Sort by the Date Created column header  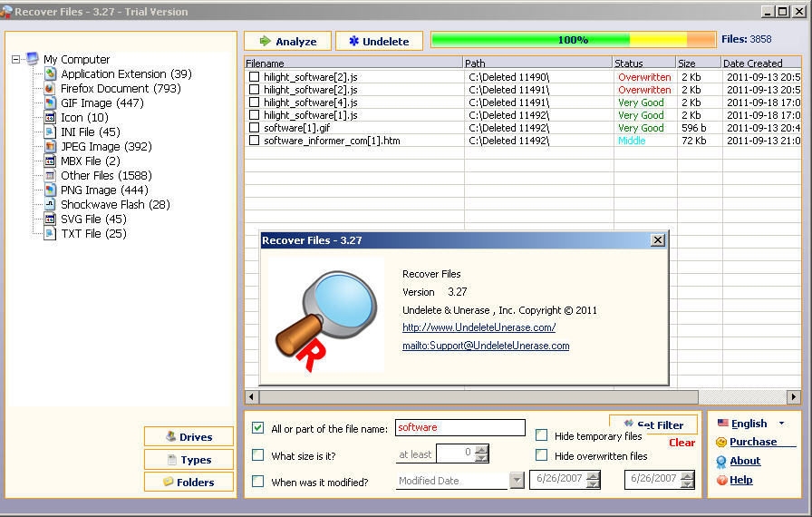tap(760, 63)
